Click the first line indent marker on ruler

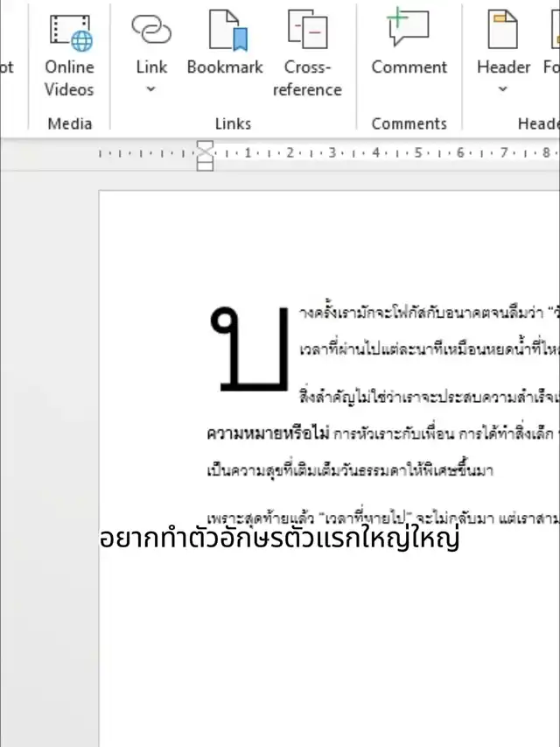[205, 145]
